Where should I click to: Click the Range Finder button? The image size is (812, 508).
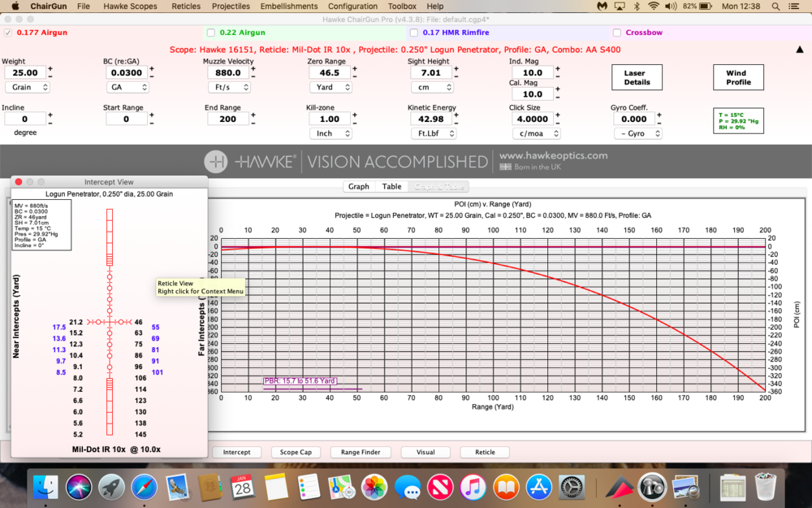pyautogui.click(x=361, y=452)
